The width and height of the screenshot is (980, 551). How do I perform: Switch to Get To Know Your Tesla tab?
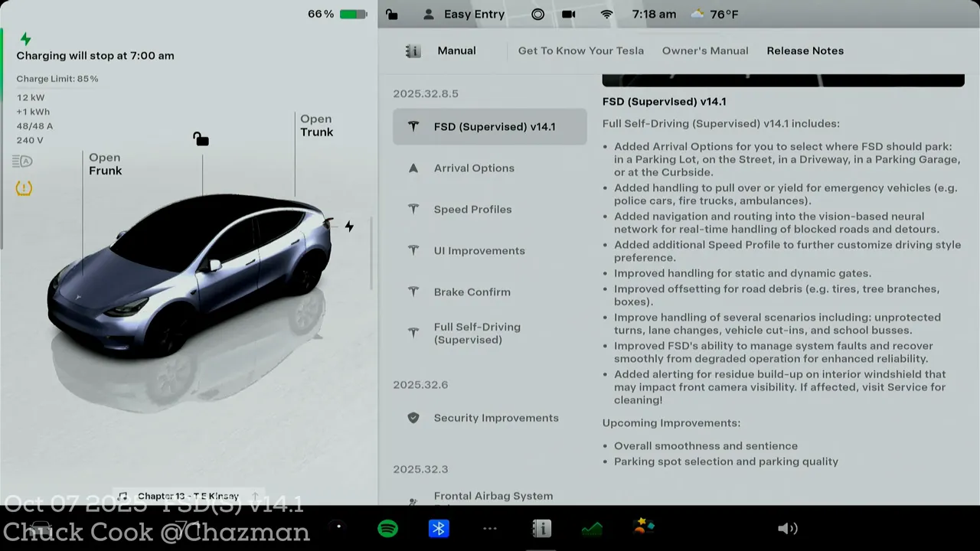(580, 51)
